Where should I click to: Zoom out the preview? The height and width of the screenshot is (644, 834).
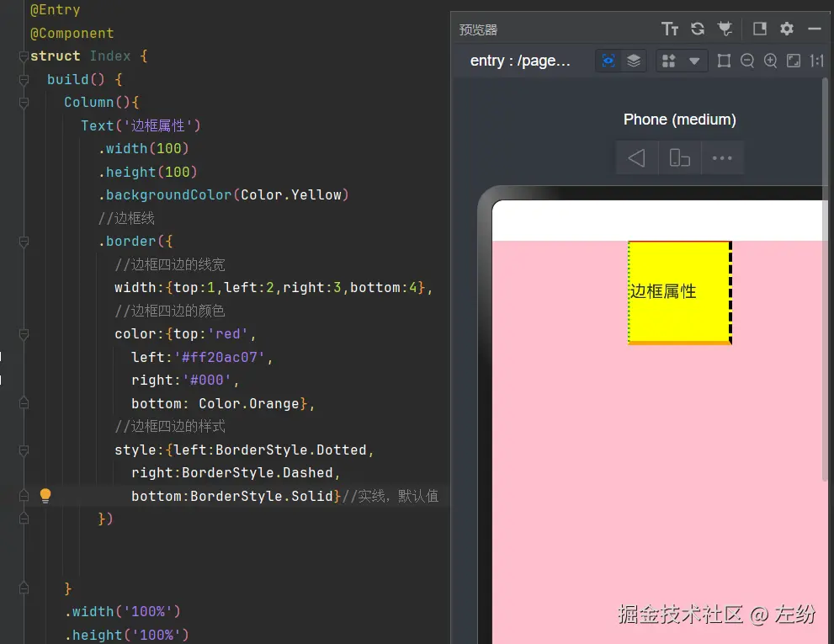click(746, 61)
